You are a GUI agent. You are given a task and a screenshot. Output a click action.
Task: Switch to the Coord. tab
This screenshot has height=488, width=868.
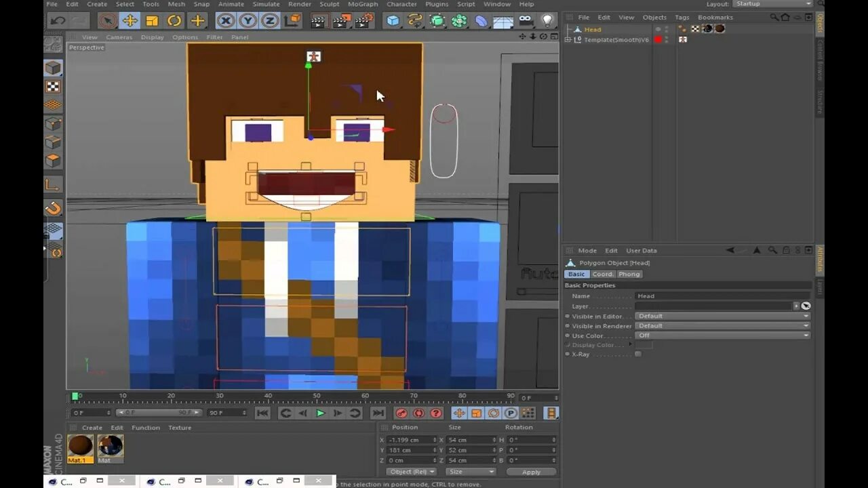pyautogui.click(x=602, y=274)
